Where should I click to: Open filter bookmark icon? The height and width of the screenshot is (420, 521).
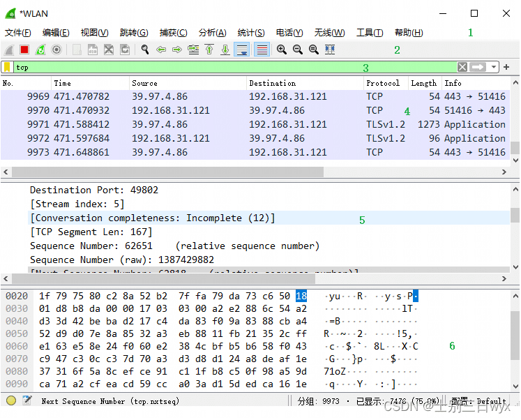7,67
